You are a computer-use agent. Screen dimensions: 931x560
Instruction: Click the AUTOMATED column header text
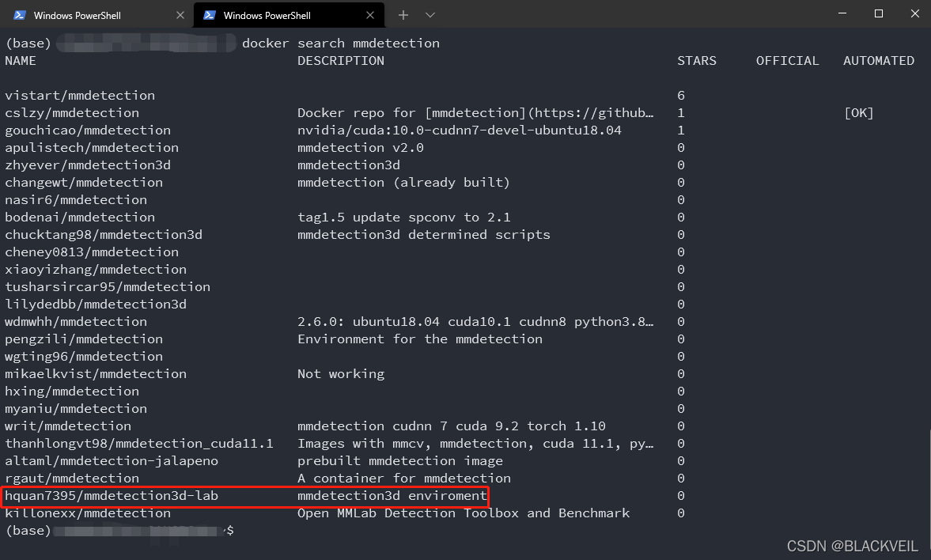tap(879, 61)
